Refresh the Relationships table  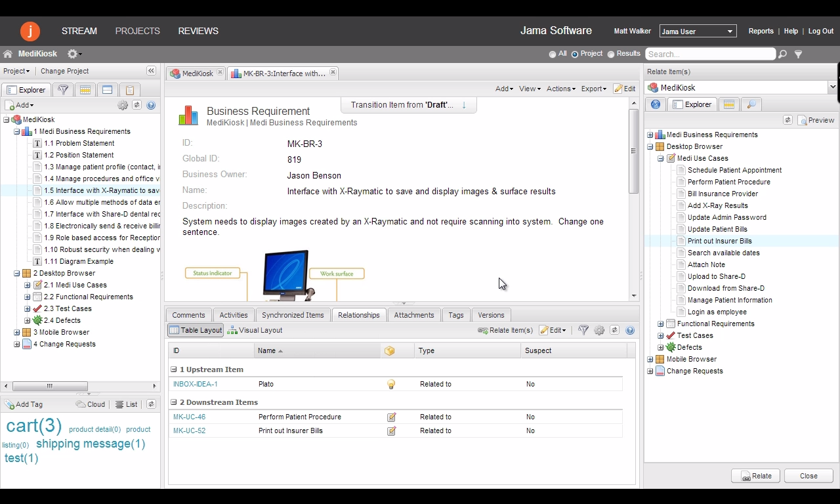tap(614, 330)
